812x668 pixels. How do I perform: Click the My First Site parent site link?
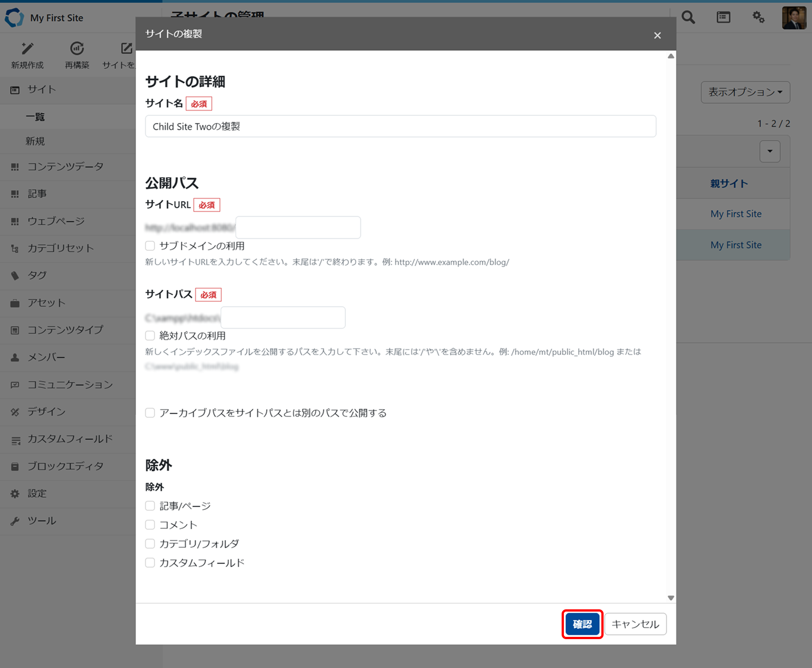tap(735, 213)
